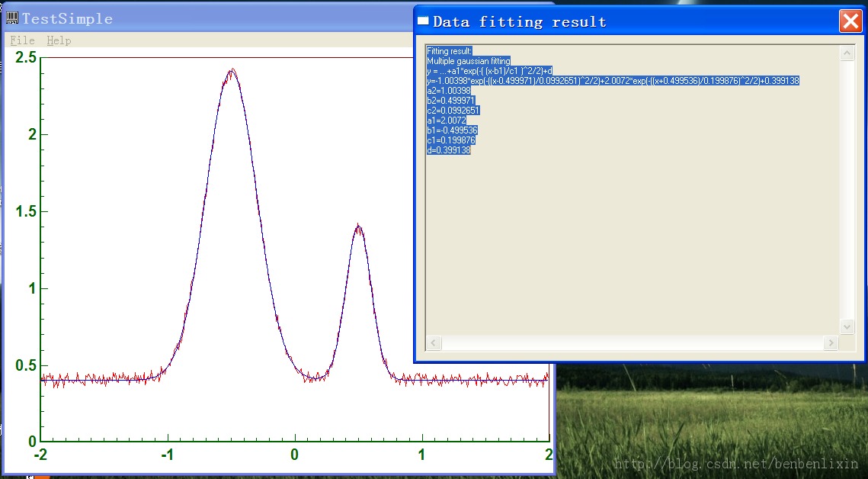Click the TestSimple window system icon
Image resolution: width=868 pixels, height=479 pixels.
click(12, 18)
